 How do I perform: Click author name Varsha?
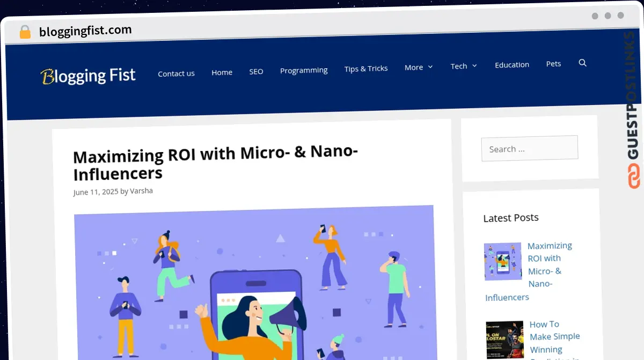click(141, 191)
